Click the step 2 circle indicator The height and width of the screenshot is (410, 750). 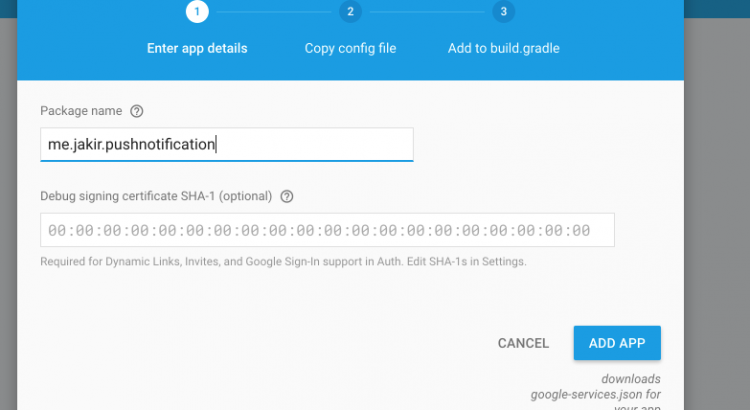coord(349,12)
